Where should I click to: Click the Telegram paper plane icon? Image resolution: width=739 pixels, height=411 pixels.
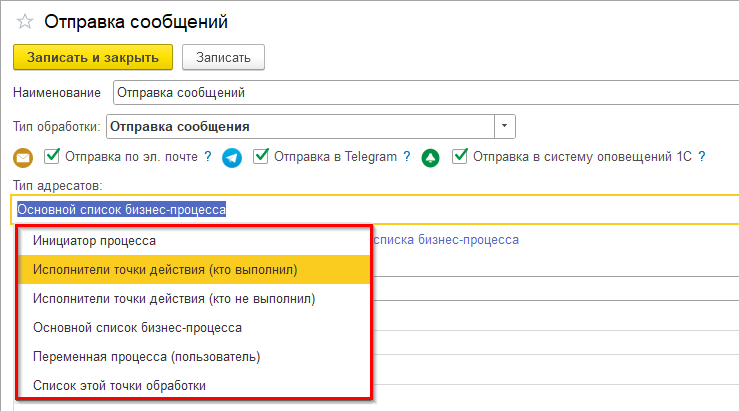click(x=232, y=158)
